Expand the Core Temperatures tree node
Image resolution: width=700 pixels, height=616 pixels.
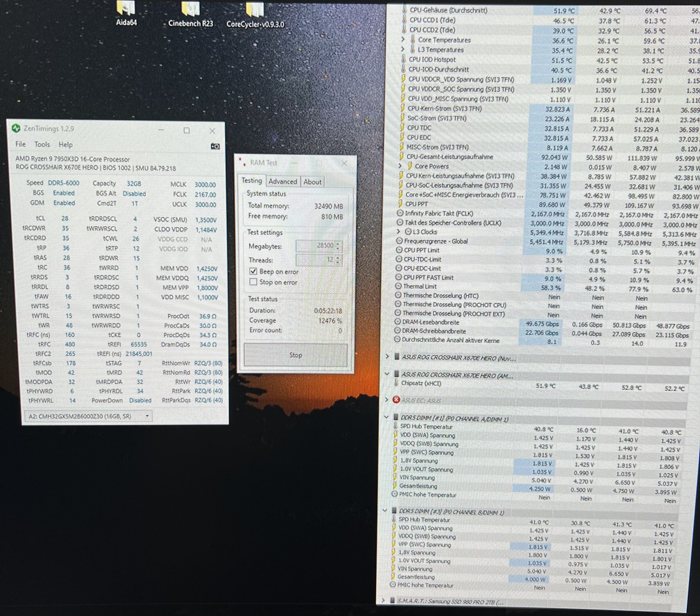(403, 40)
